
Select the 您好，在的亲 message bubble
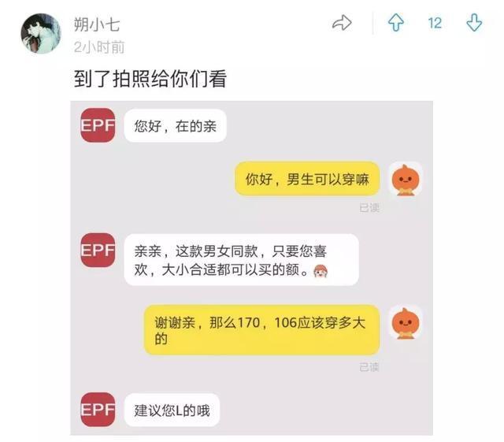click(175, 126)
